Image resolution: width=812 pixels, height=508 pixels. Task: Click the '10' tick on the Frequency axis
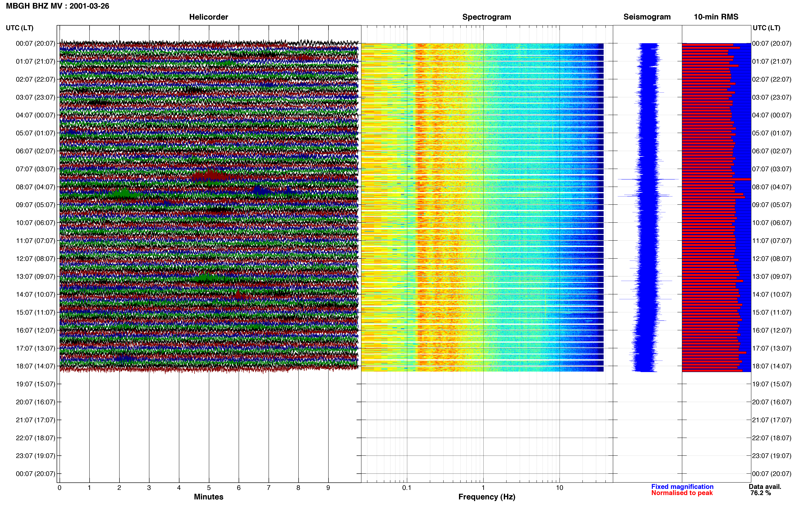pos(559,488)
